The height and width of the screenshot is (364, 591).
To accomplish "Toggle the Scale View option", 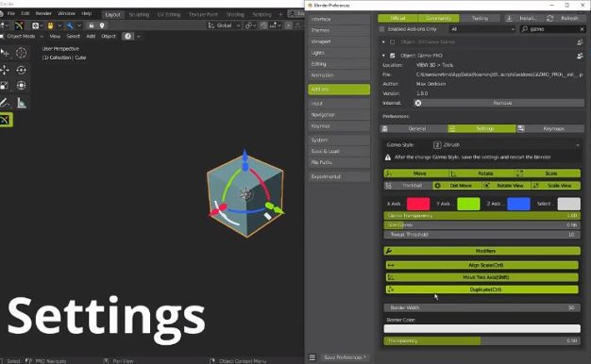I will [x=556, y=186].
